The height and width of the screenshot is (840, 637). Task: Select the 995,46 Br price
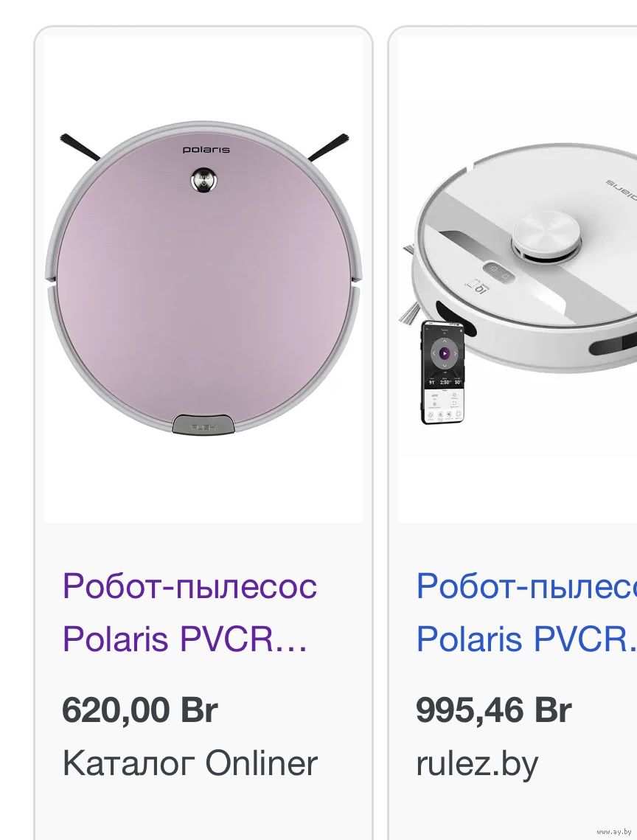[x=493, y=709]
